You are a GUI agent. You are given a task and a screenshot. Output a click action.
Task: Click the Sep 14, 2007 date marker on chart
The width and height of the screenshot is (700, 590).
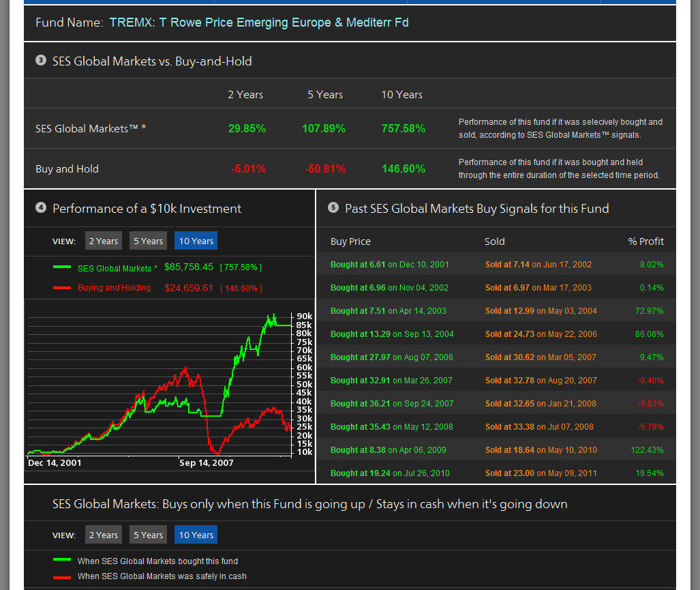[x=206, y=463]
